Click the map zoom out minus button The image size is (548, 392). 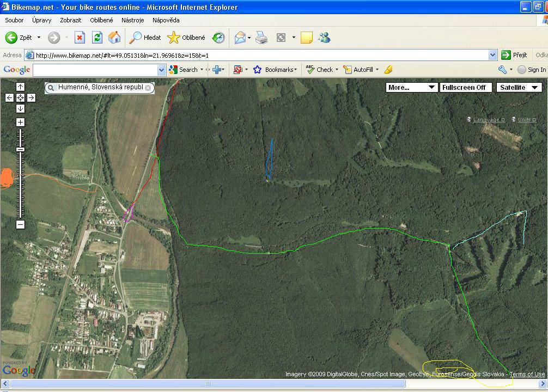[20, 224]
